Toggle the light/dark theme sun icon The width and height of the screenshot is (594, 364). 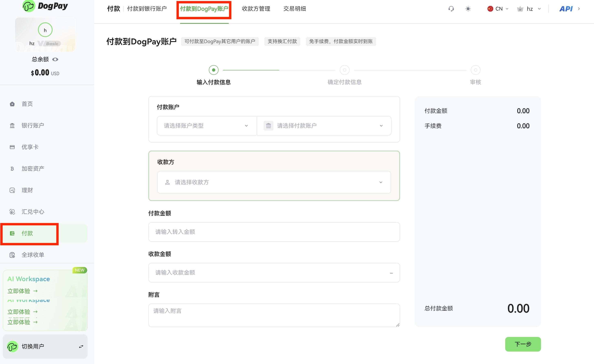pyautogui.click(x=468, y=9)
